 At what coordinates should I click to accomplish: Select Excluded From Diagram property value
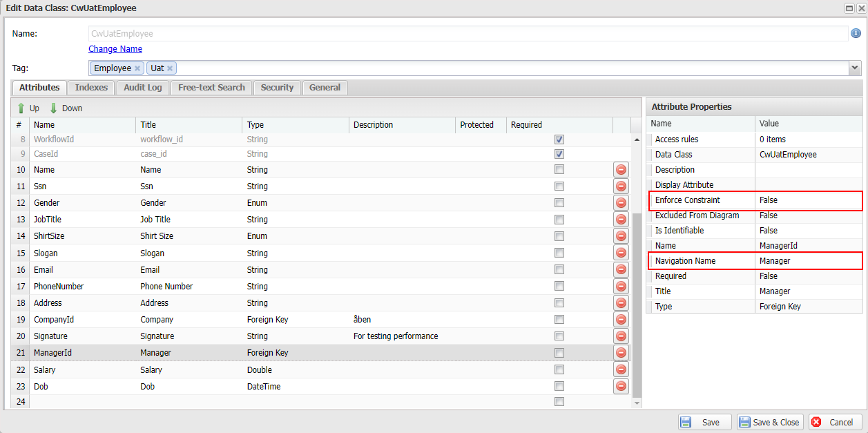(809, 215)
